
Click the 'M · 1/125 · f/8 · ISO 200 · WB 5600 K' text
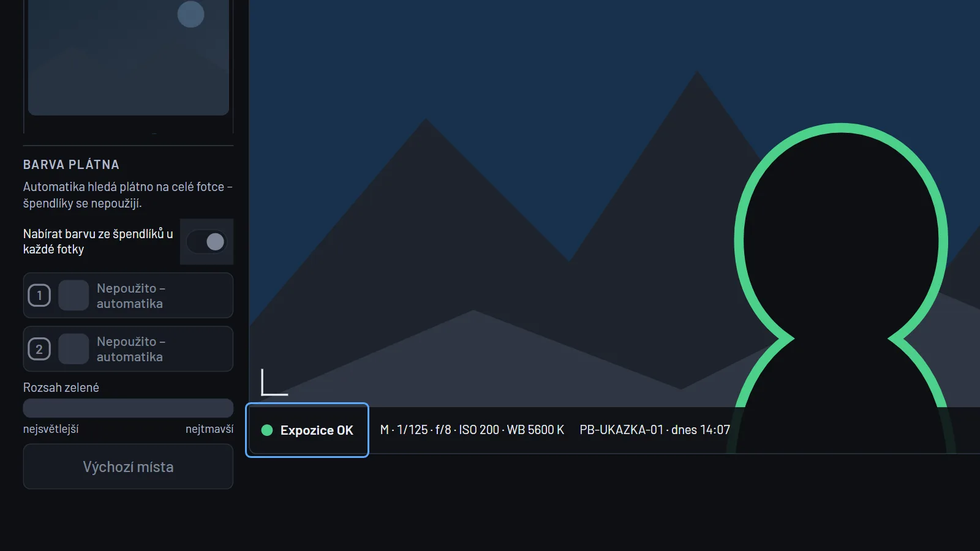472,430
